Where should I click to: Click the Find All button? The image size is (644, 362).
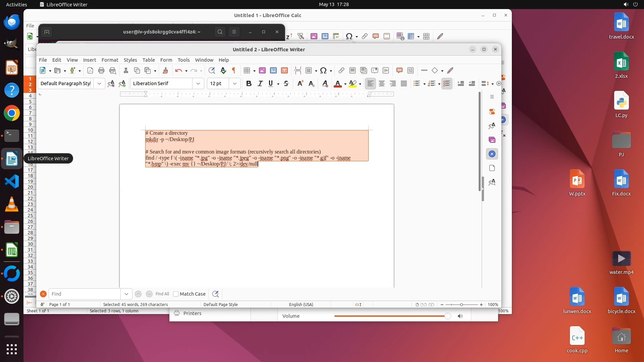point(162,294)
